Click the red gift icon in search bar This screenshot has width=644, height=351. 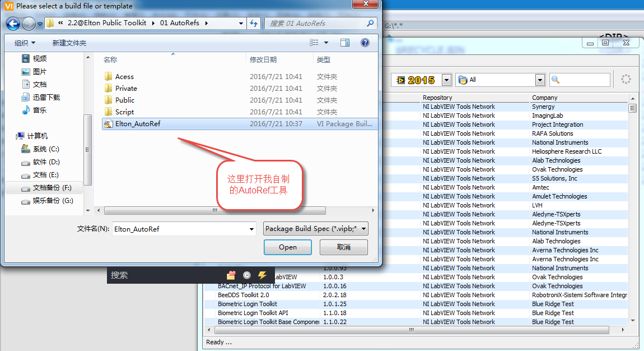[231, 275]
